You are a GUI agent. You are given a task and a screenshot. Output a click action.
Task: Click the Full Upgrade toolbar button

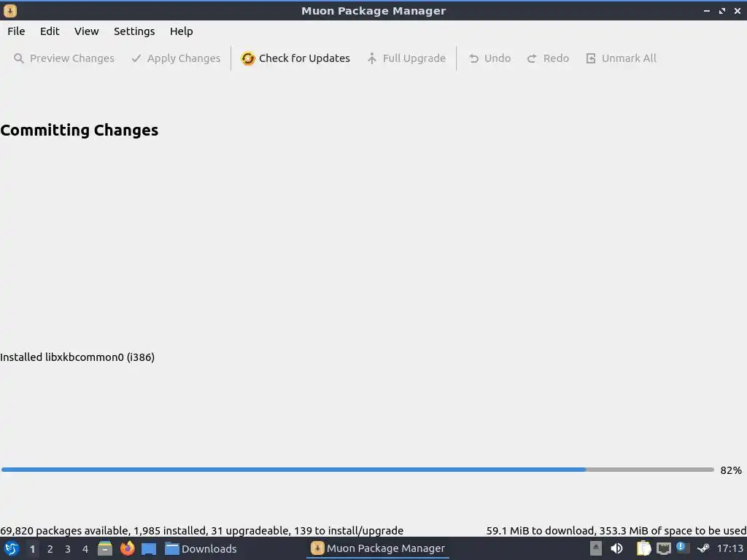click(x=406, y=58)
